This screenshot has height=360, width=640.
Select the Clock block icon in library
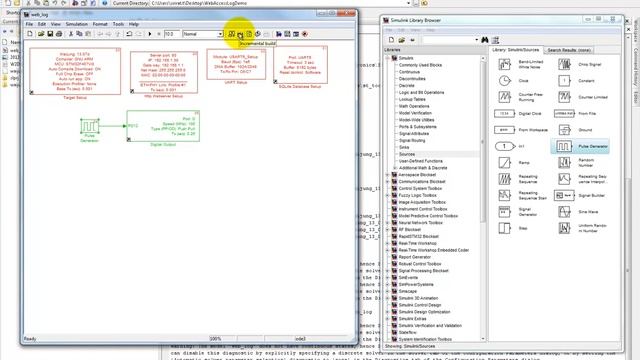pyautogui.click(x=504, y=81)
